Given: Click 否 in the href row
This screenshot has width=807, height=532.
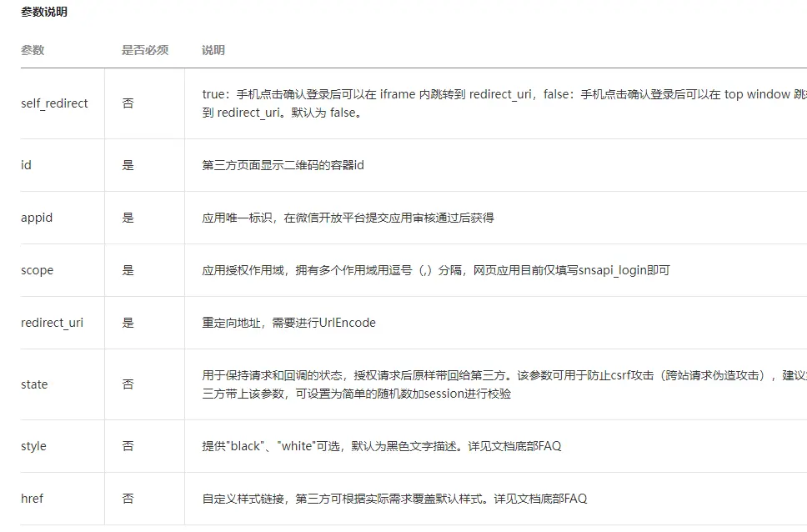Looking at the screenshot, I should pos(128,499).
